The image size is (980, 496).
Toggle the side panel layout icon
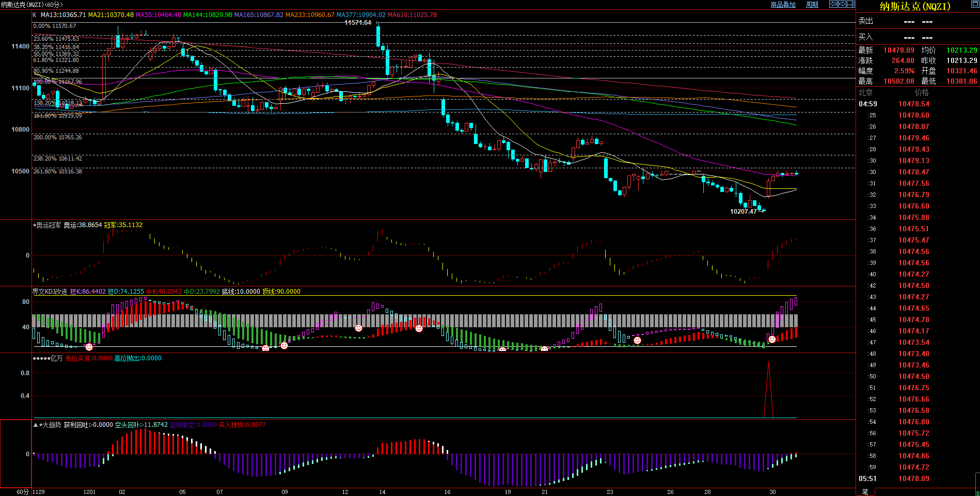point(850,4)
